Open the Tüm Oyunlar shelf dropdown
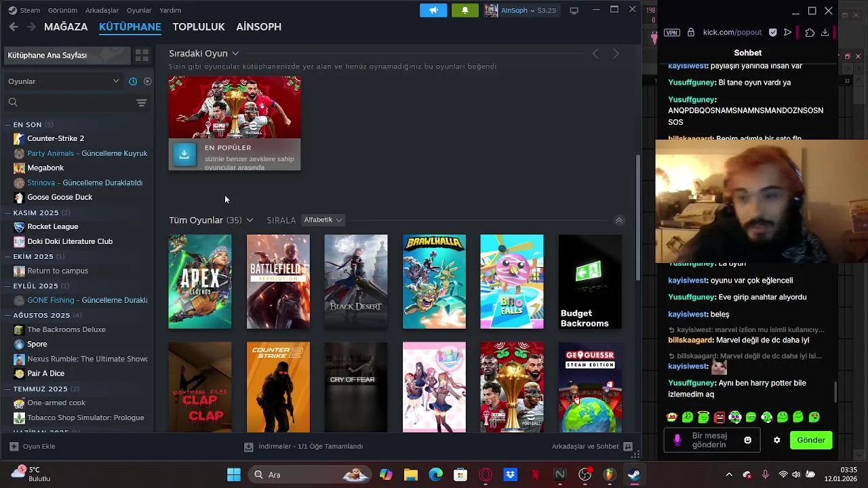868x488 pixels. pos(250,220)
